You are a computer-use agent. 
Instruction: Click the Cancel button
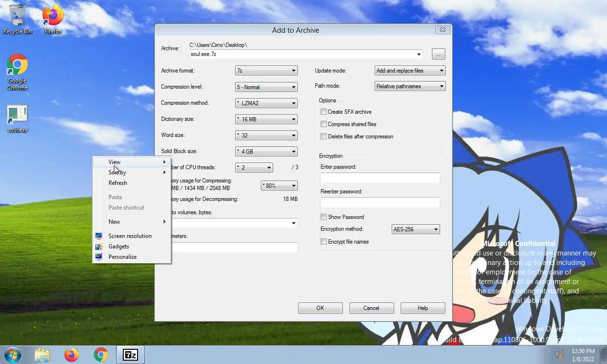371,308
